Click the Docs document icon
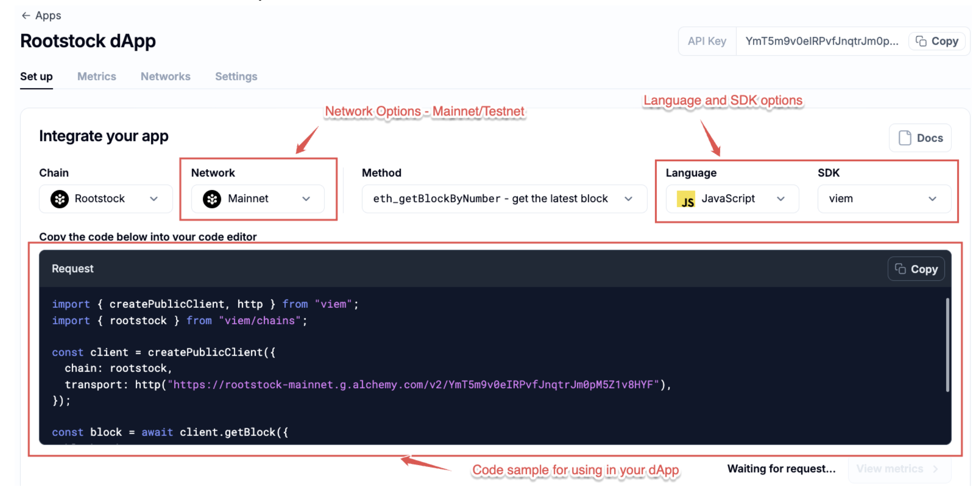The image size is (980, 498). (904, 138)
